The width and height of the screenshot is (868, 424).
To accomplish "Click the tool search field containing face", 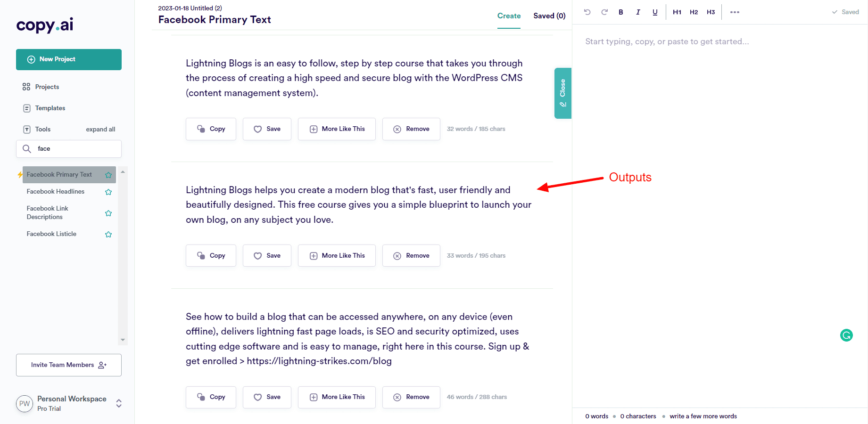I will [x=69, y=149].
